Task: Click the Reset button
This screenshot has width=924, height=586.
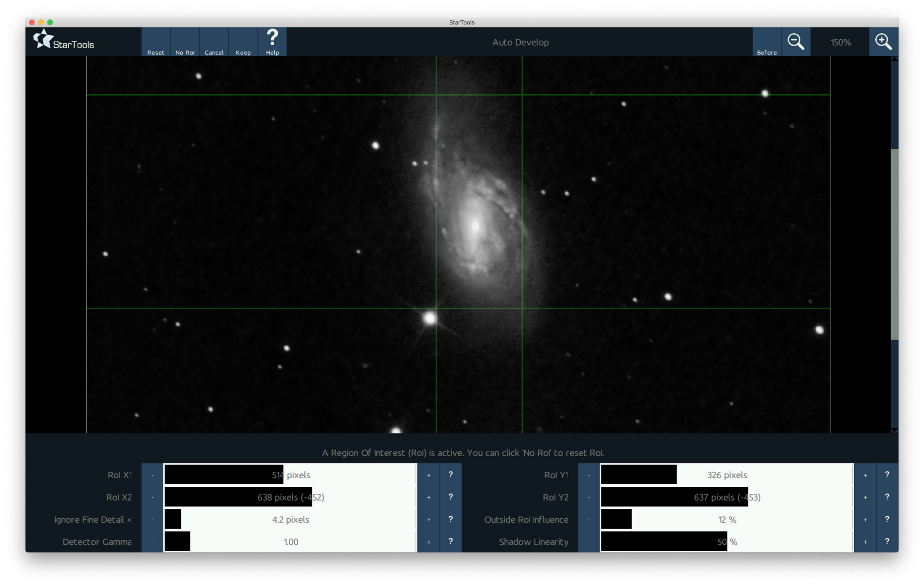Action: point(156,42)
